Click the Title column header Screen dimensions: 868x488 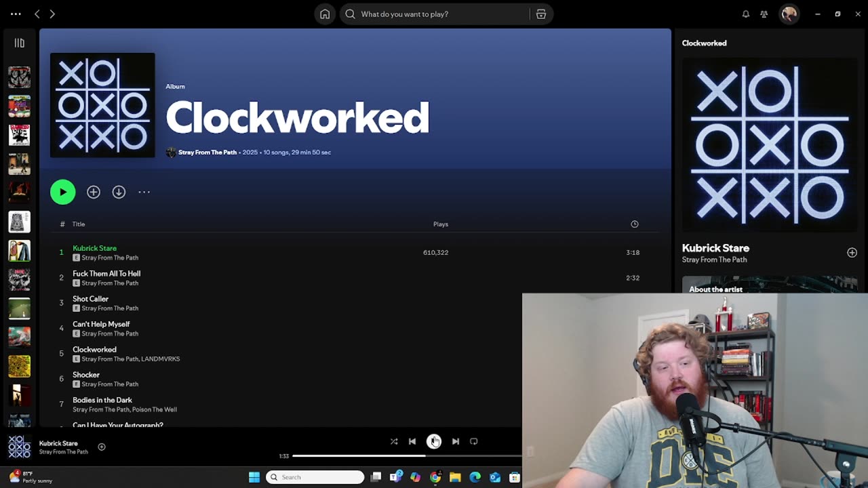coord(79,224)
